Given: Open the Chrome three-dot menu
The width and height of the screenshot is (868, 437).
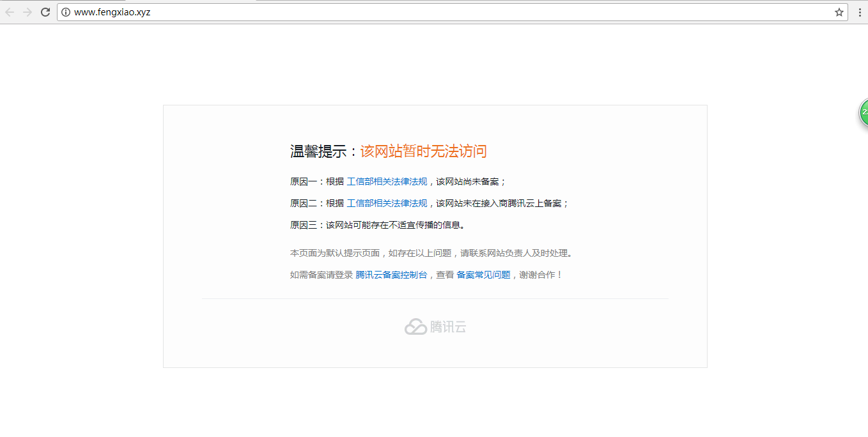Looking at the screenshot, I should coord(860,12).
